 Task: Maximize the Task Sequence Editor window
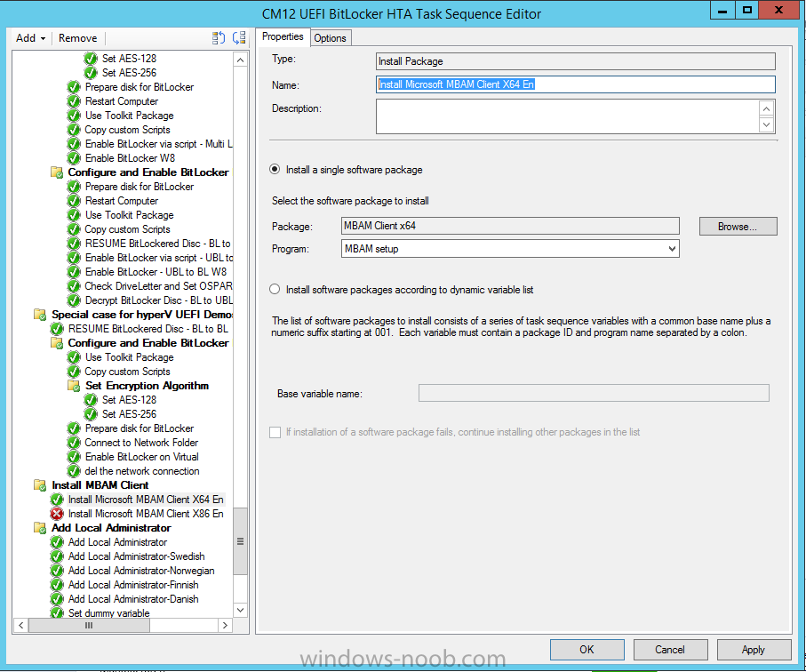746,10
